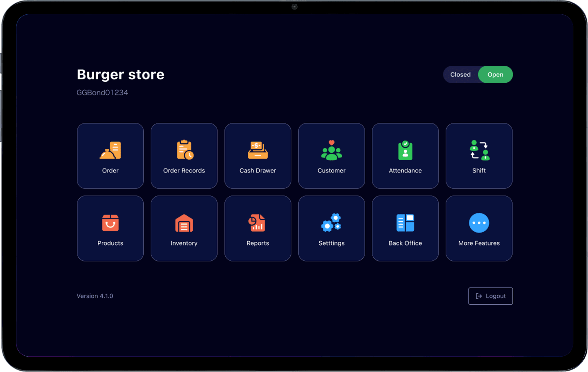Click the Logout arrow icon

pyautogui.click(x=479, y=296)
